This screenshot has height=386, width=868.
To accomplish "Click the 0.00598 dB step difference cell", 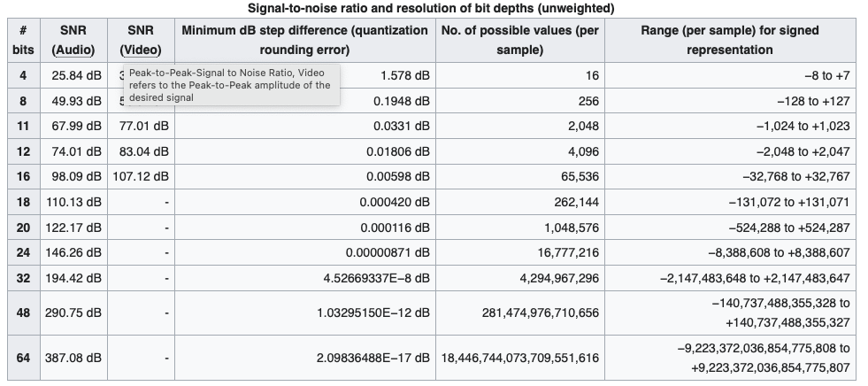I will pyautogui.click(x=395, y=177).
